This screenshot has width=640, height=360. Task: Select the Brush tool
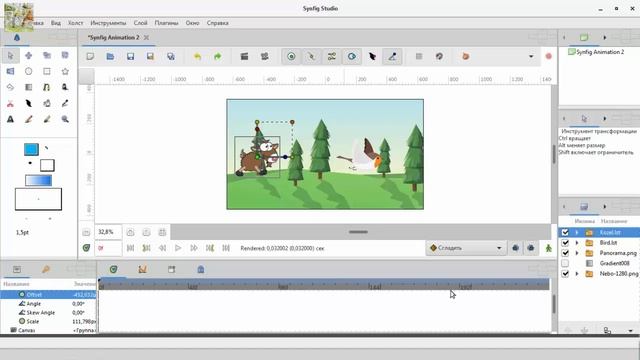(x=47, y=119)
